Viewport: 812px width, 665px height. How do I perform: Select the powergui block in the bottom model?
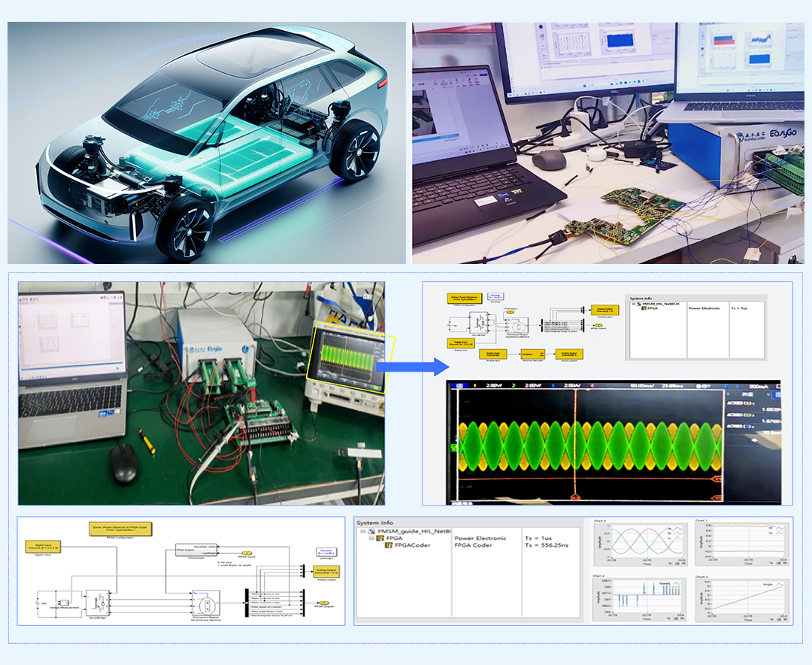[x=327, y=552]
